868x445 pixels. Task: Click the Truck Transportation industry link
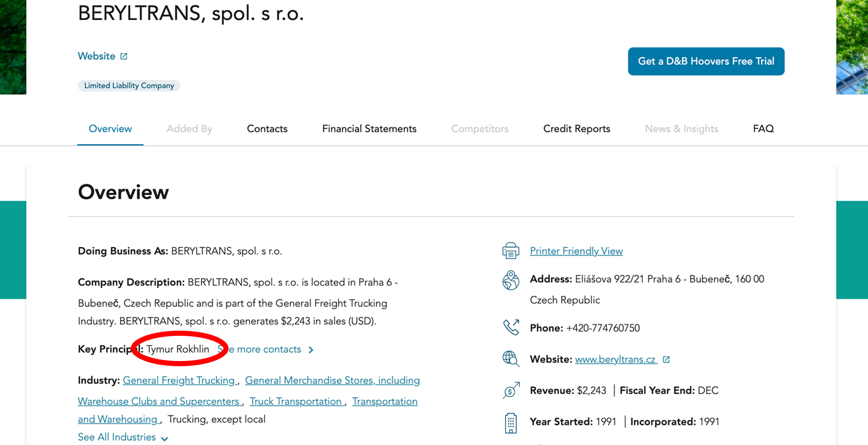tap(296, 401)
